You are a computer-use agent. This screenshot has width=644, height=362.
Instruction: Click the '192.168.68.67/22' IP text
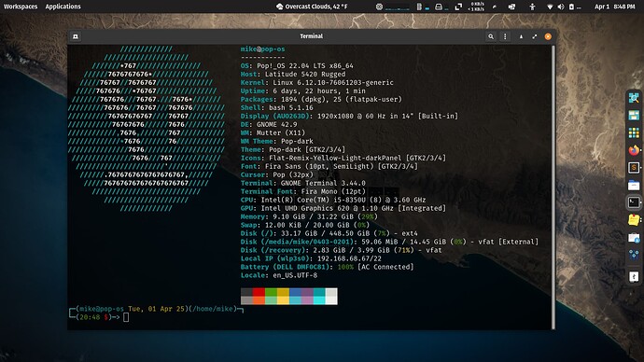[349, 258]
